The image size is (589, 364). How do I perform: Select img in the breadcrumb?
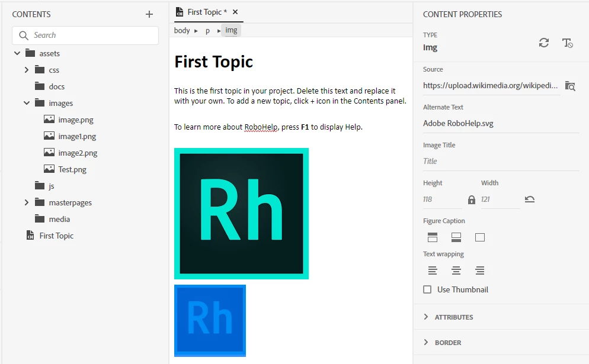tap(231, 30)
